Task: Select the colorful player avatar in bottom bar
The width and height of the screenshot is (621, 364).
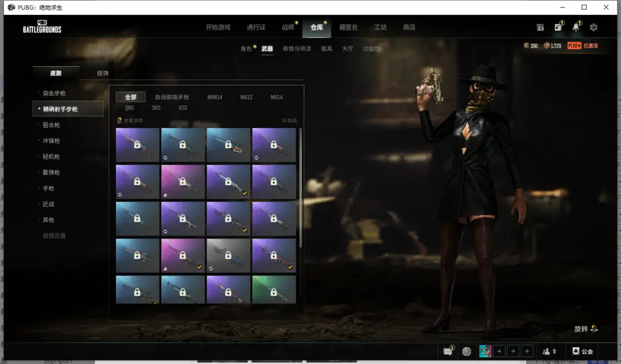Action: tap(485, 351)
